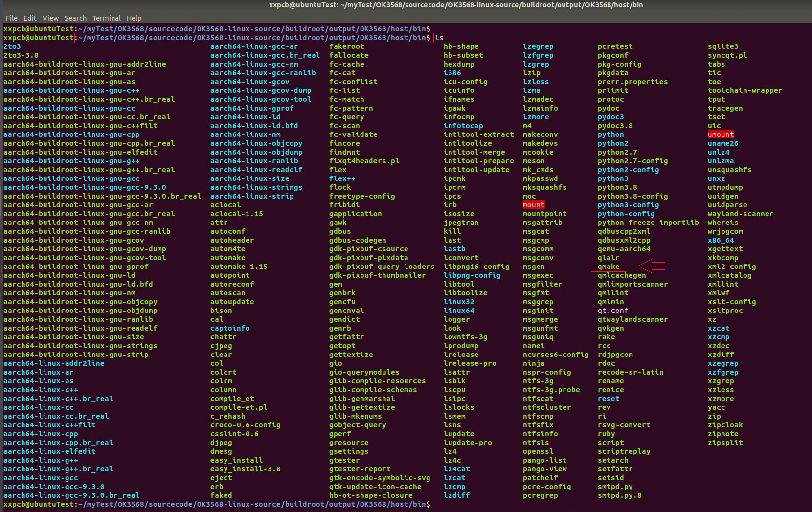
Task: Click the syncqt.pl entry
Action: click(727, 55)
